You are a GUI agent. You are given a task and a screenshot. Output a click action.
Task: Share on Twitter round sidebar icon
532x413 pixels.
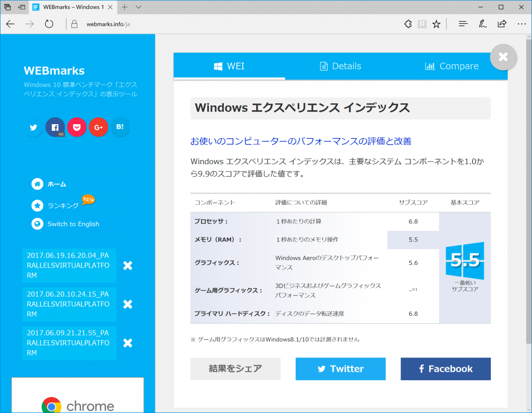[33, 127]
